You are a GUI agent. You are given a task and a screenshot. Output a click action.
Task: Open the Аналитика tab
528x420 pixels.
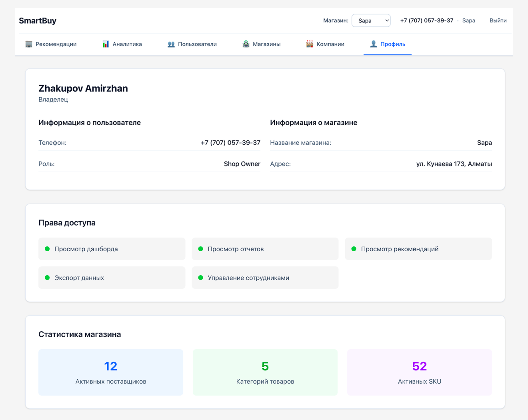pyautogui.click(x=127, y=44)
